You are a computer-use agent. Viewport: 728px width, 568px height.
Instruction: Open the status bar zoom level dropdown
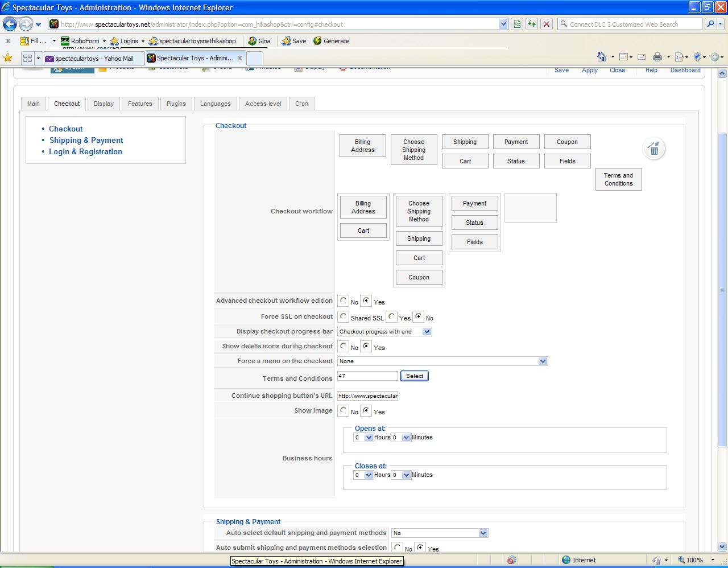coord(713,560)
